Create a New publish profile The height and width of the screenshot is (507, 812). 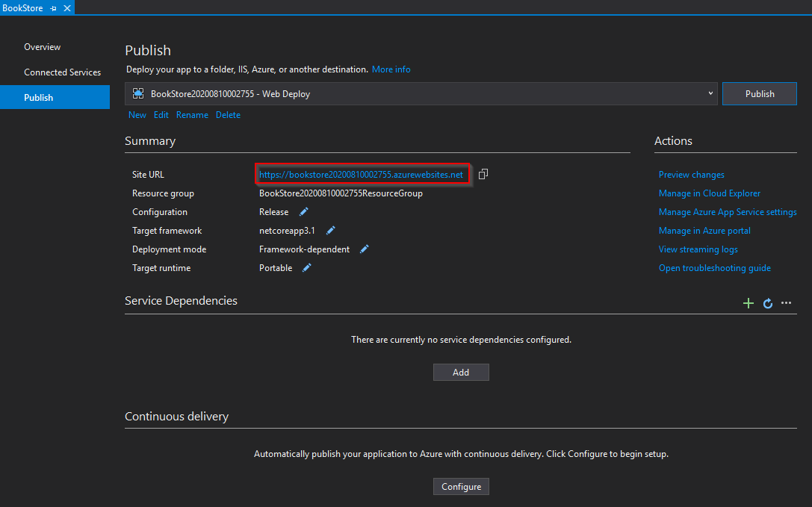[137, 115]
